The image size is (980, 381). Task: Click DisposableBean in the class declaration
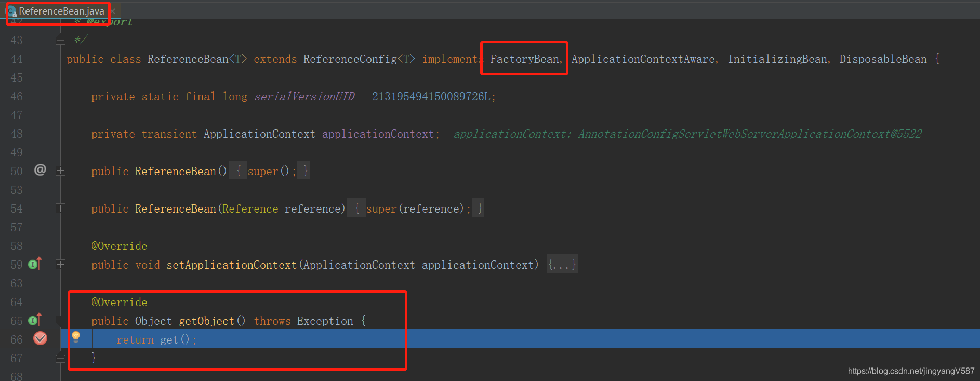coord(883,59)
